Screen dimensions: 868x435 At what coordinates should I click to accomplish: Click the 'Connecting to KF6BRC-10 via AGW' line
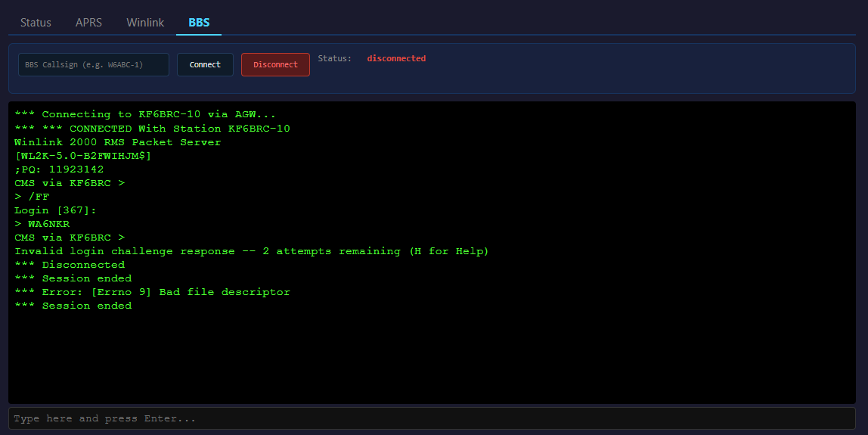[145, 115]
